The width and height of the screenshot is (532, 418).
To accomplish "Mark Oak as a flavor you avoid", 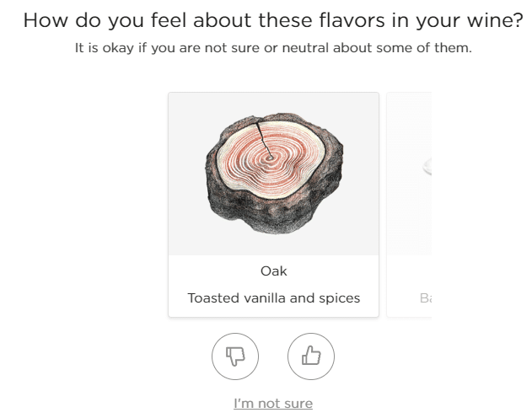I will click(x=235, y=356).
